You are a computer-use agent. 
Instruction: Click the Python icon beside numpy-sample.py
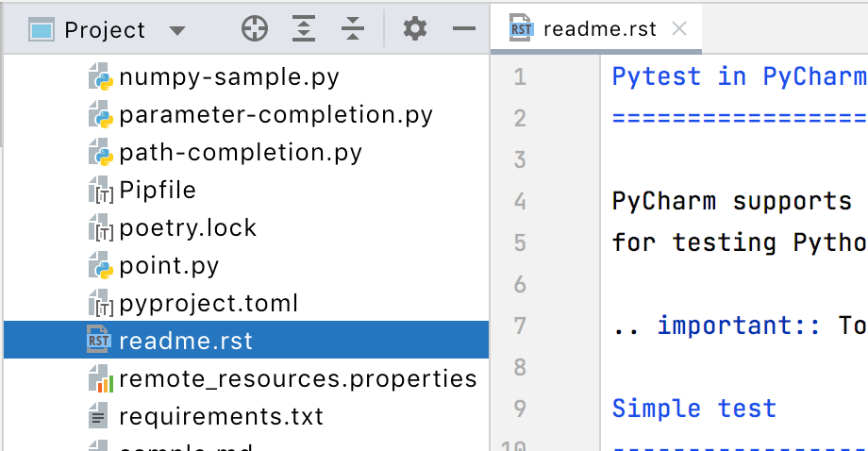point(100,76)
